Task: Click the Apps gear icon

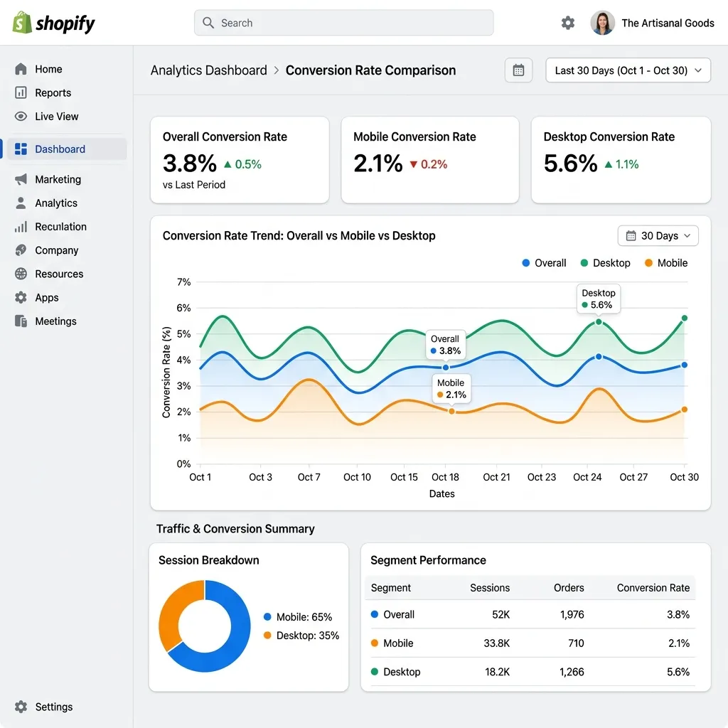Action: tap(21, 298)
